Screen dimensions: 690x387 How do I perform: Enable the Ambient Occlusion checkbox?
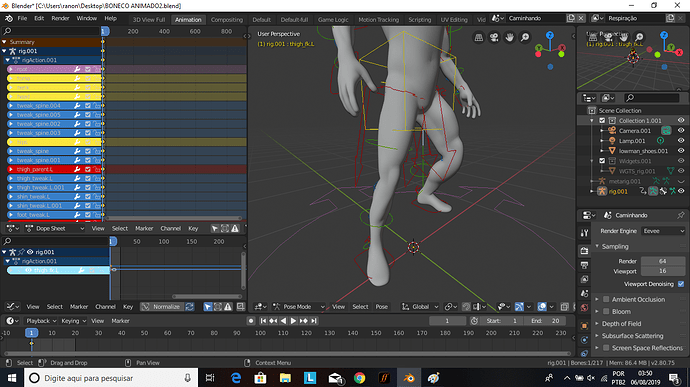click(x=606, y=299)
